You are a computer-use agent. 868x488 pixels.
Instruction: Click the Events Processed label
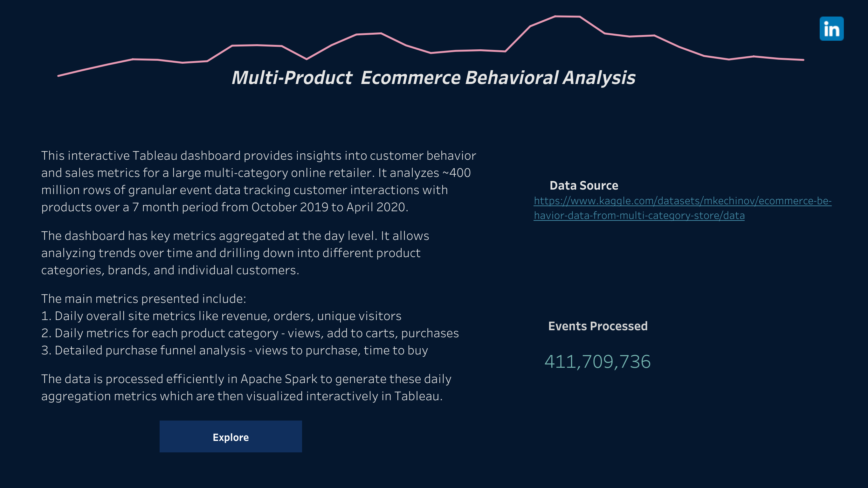pos(598,326)
